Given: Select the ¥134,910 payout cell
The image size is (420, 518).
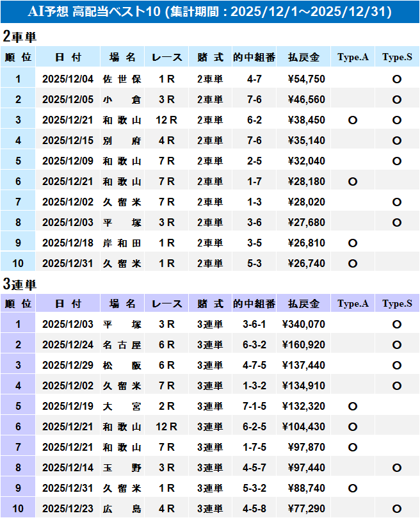Looking at the screenshot, I should [303, 385].
